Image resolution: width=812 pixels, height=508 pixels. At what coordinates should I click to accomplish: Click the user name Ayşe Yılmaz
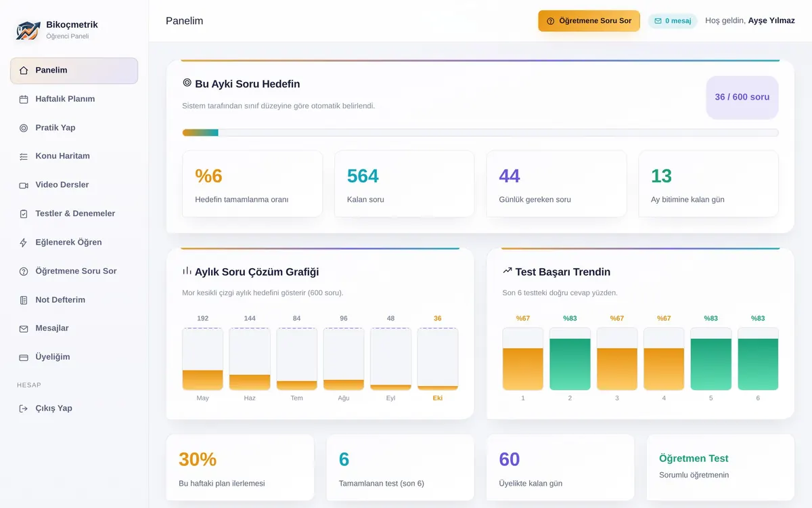click(x=771, y=21)
